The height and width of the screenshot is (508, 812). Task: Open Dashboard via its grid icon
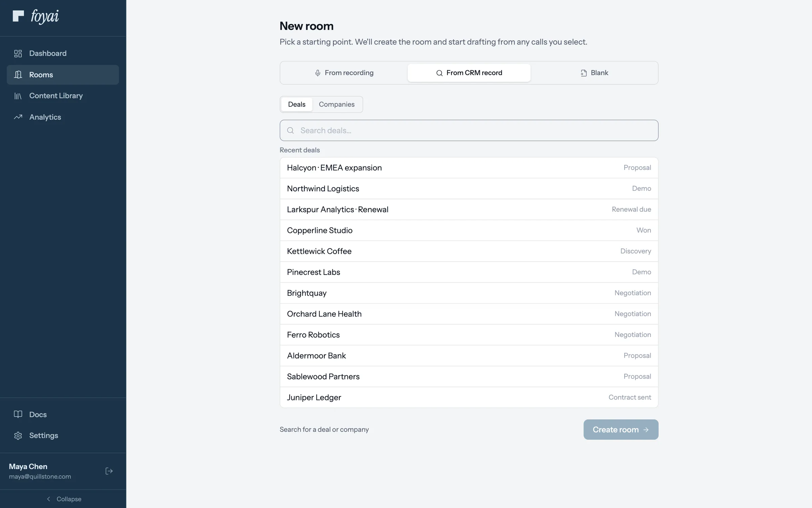coord(18,54)
